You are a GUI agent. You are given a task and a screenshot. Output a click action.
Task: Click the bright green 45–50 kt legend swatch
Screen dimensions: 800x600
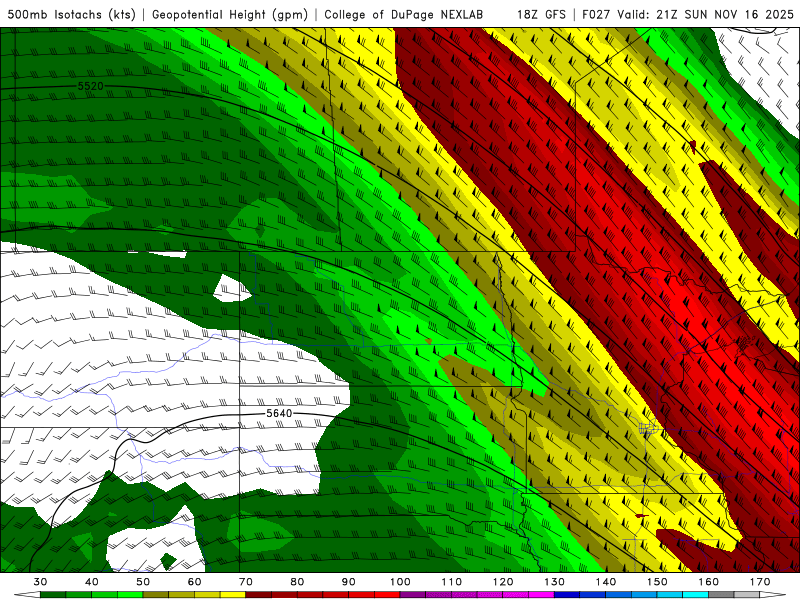(x=130, y=595)
